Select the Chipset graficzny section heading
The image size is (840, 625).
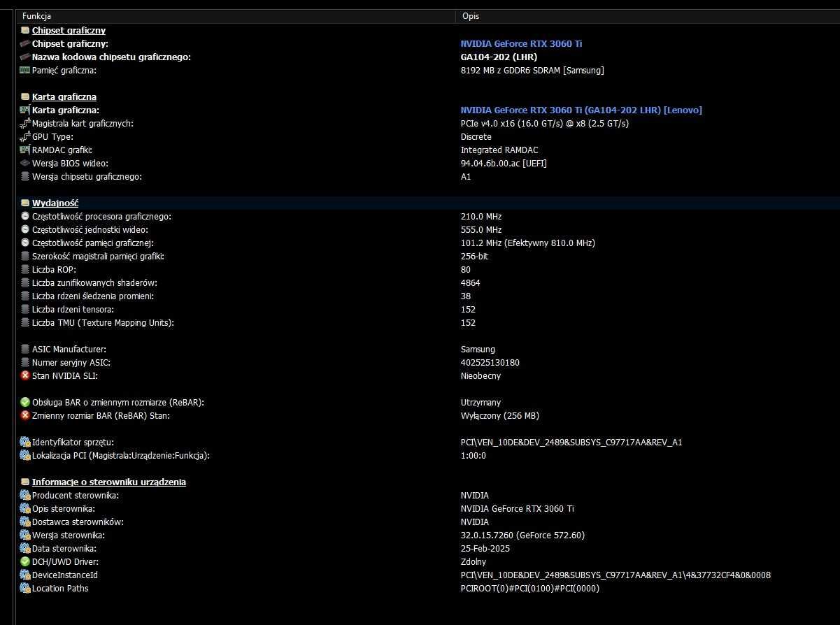[69, 30]
